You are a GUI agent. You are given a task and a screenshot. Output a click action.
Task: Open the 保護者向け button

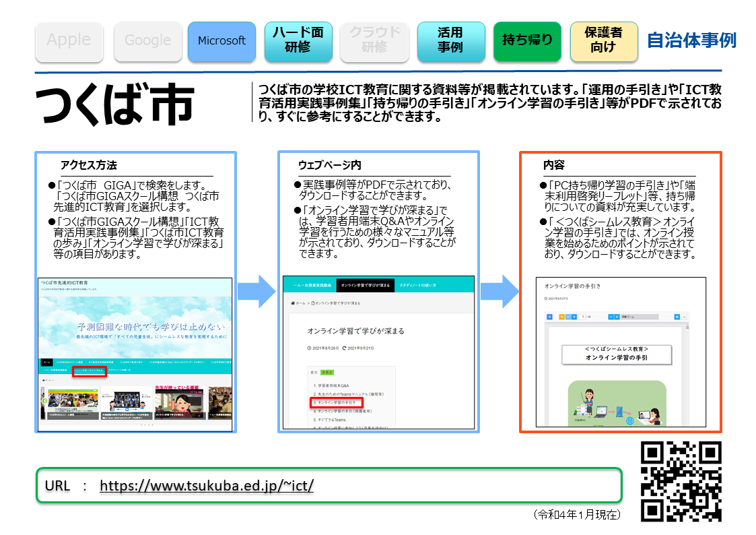coord(604,42)
